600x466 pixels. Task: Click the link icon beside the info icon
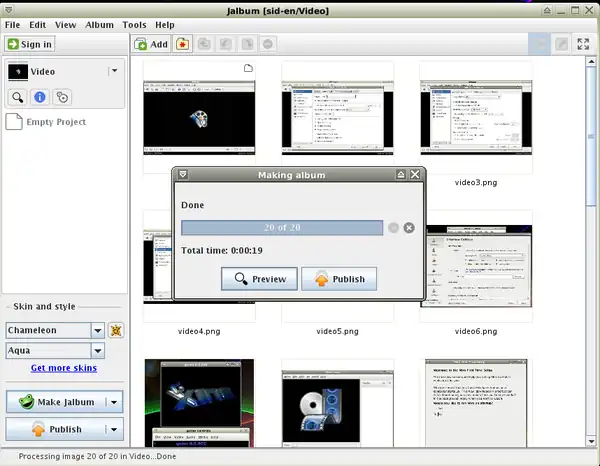62,97
